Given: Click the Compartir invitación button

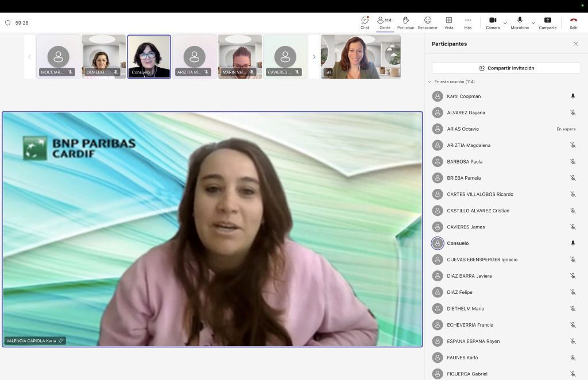Looking at the screenshot, I should [506, 68].
